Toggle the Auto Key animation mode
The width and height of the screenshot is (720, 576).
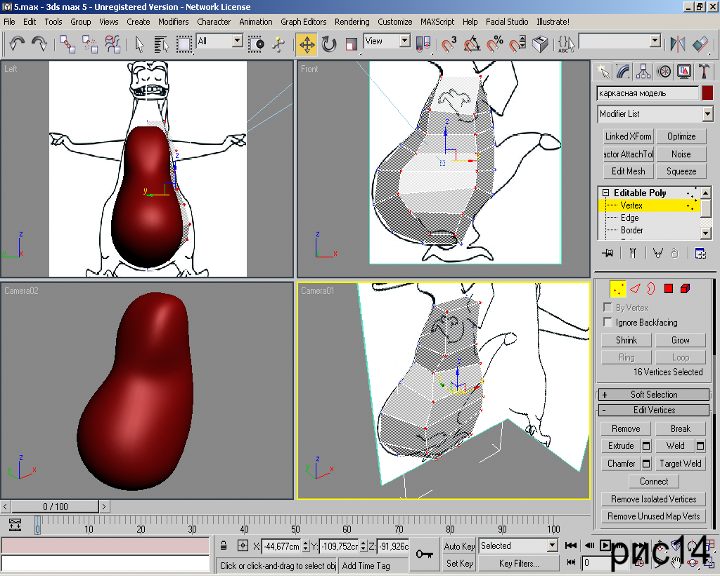[459, 546]
